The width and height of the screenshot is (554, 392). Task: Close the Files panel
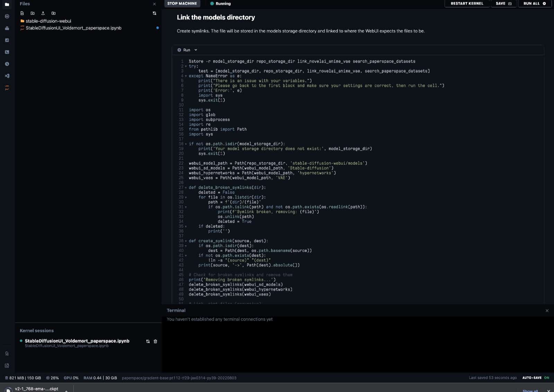pos(154,4)
